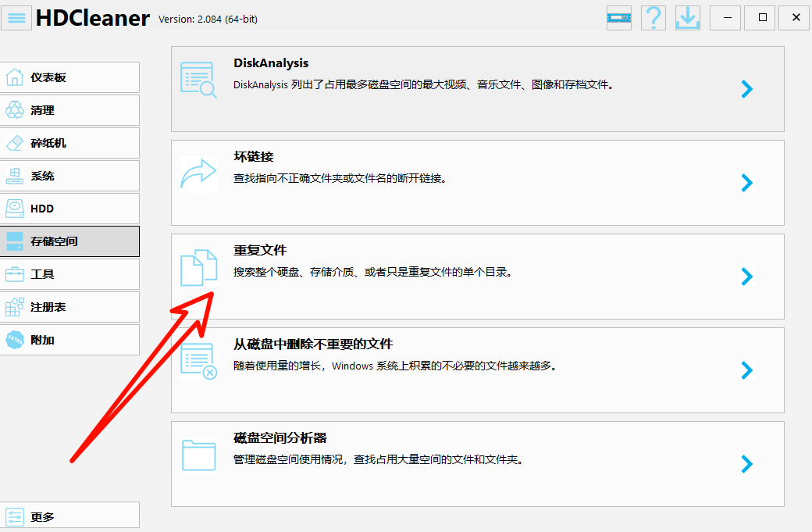Switch to the 清理 section
This screenshot has height=532, width=812.
[x=69, y=110]
